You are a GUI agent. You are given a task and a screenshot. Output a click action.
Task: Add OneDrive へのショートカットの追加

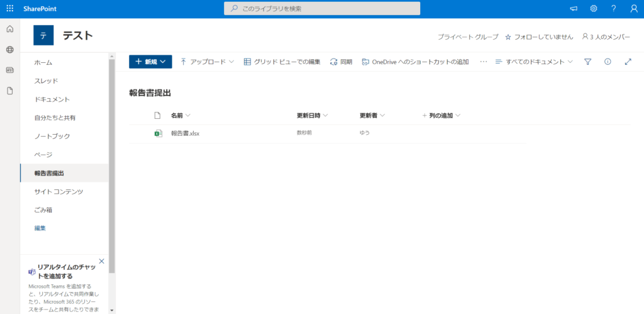tap(415, 62)
